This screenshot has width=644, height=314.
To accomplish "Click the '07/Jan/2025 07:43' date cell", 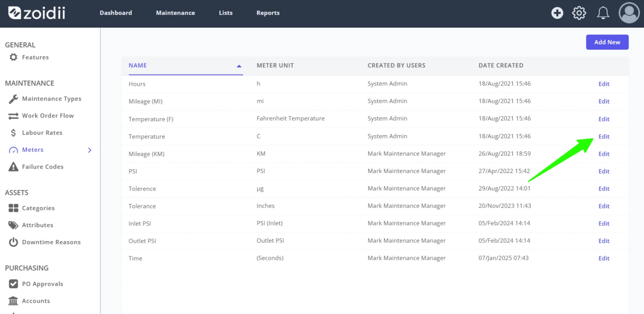I will pos(503,258).
